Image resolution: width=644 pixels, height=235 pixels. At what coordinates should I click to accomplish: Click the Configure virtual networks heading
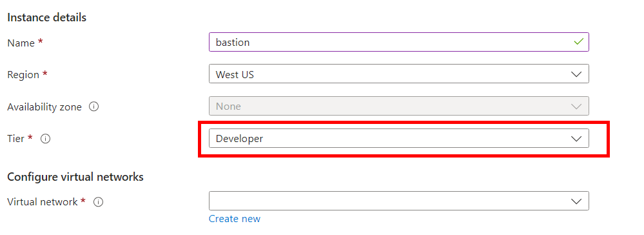click(75, 177)
